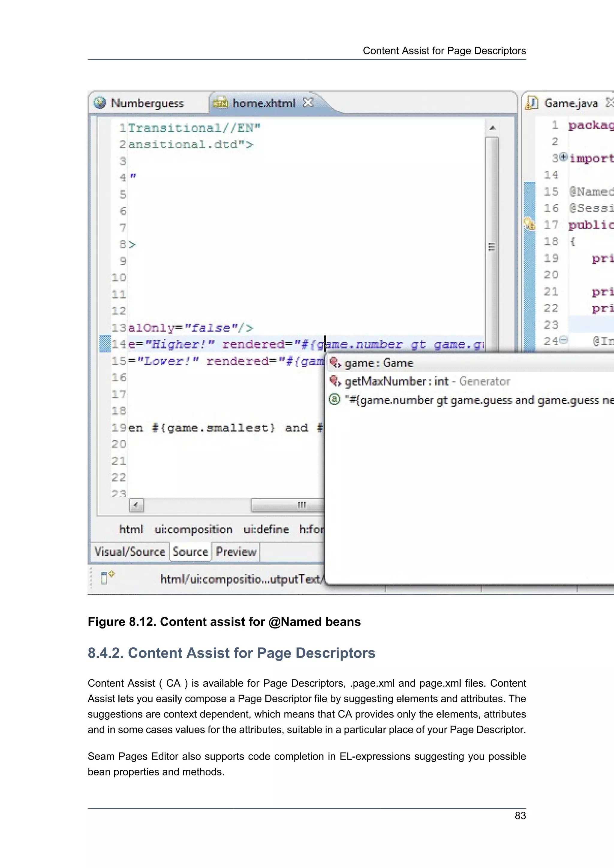Click the icon beside getMaxNumber proposal
Viewport: 614px width, 868px height.
pyautogui.click(x=335, y=381)
